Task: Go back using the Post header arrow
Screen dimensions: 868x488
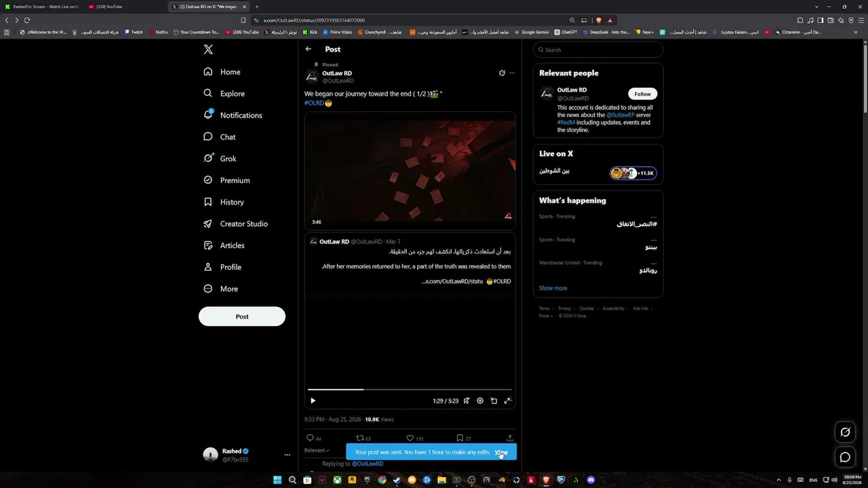Action: 309,49
